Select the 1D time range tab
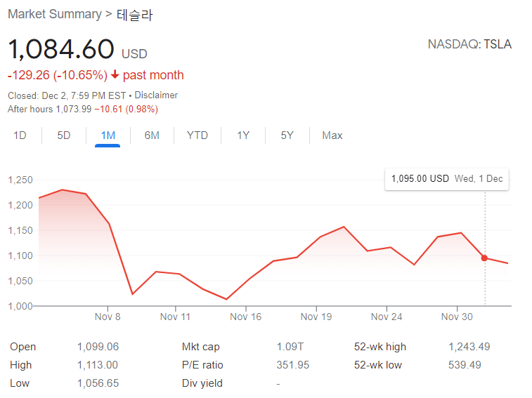The width and height of the screenshot is (532, 398). pyautogui.click(x=20, y=135)
